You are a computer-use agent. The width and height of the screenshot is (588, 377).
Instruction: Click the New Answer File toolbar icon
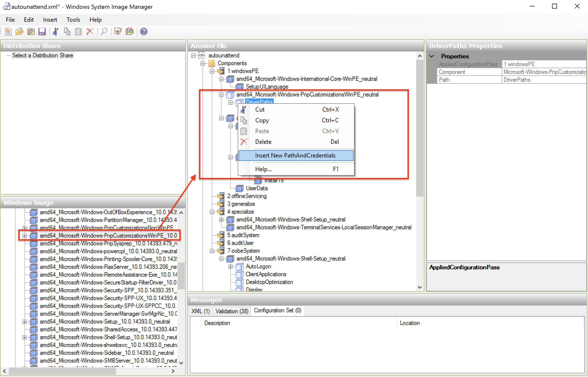[x=8, y=31]
